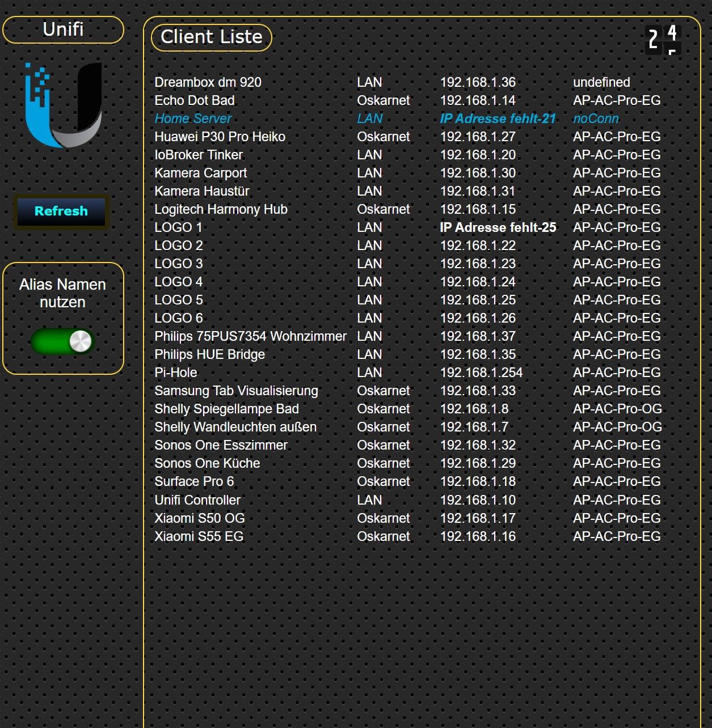
Task: Click the client count display showing 24
Action: [663, 39]
